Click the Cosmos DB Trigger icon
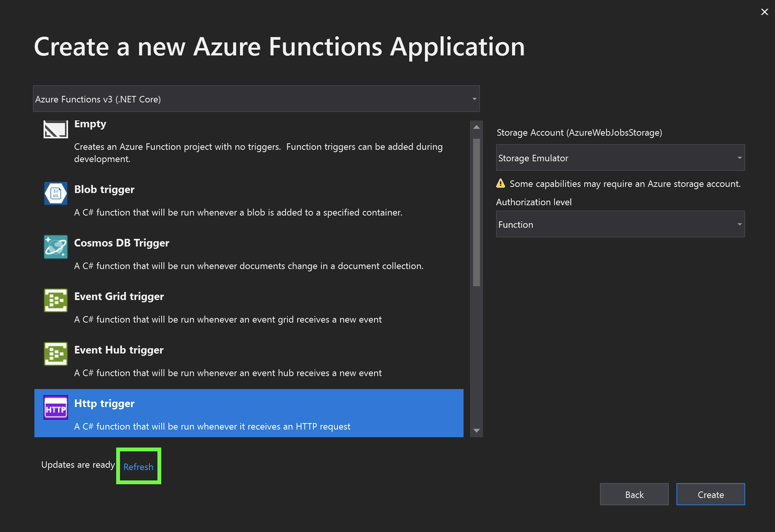 pos(55,247)
